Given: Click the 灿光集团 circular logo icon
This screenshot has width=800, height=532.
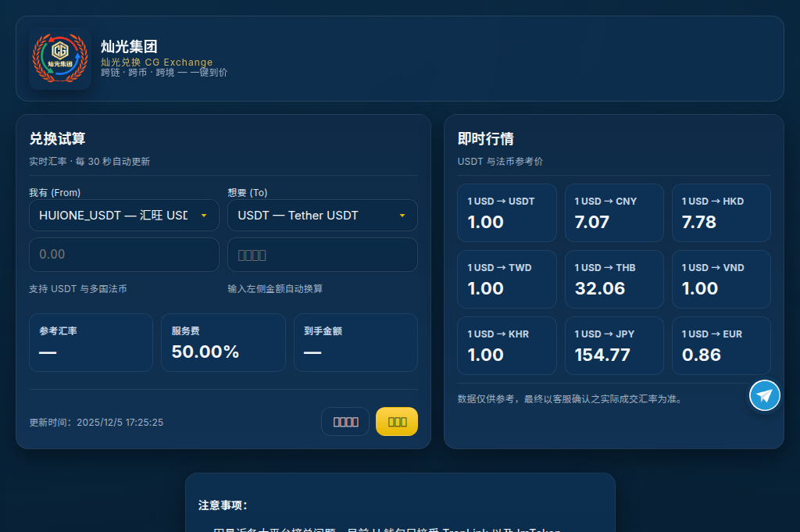Looking at the screenshot, I should coord(60,59).
